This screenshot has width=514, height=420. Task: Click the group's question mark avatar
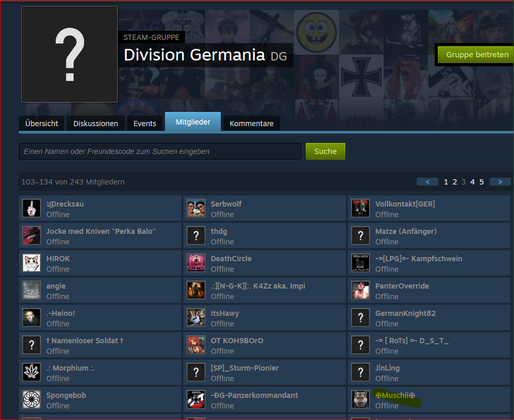coord(69,54)
